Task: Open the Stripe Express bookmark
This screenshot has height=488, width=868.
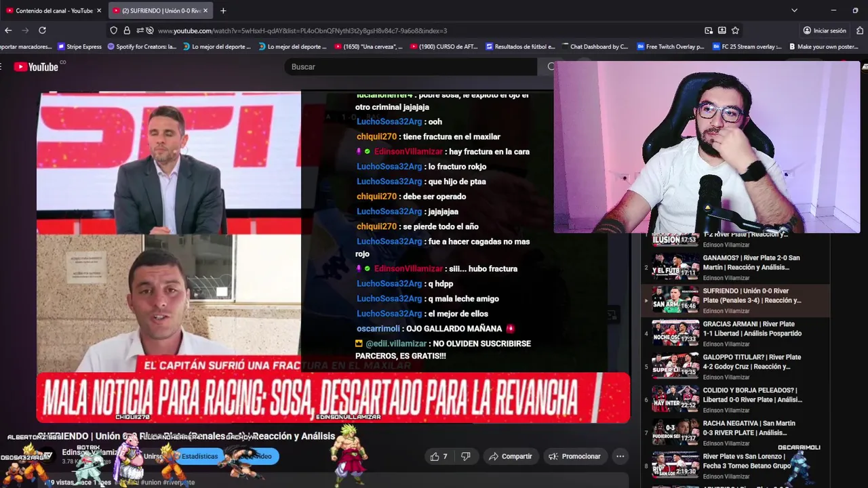Action: (x=79, y=47)
